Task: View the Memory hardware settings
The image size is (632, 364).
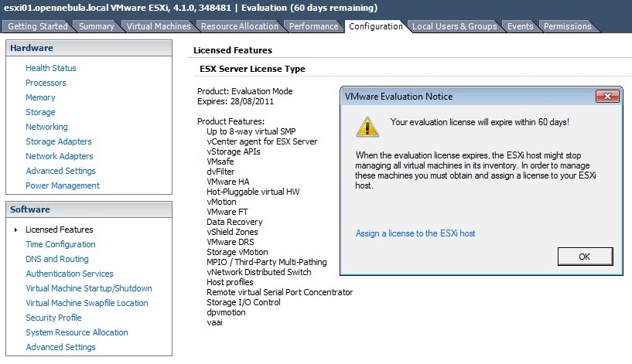Action: click(40, 97)
